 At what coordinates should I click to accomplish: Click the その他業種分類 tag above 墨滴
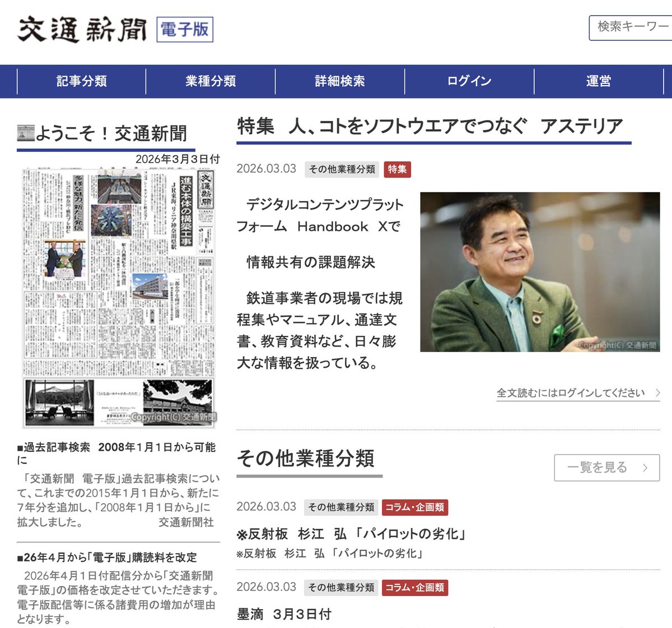[x=341, y=588]
